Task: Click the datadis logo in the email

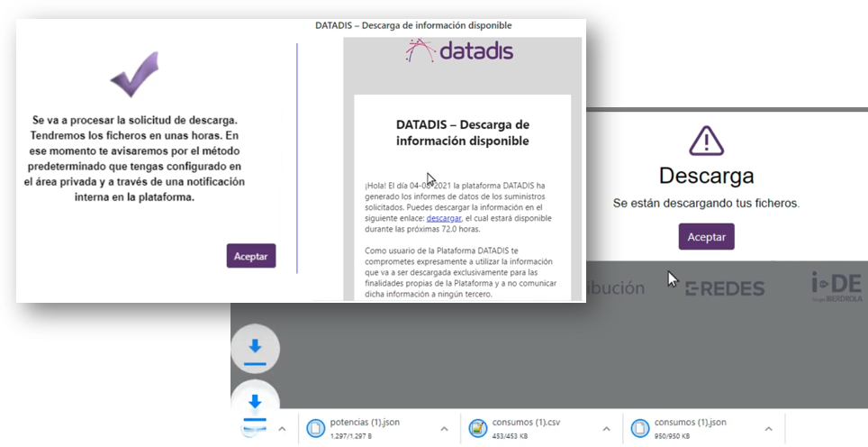Action: [459, 51]
